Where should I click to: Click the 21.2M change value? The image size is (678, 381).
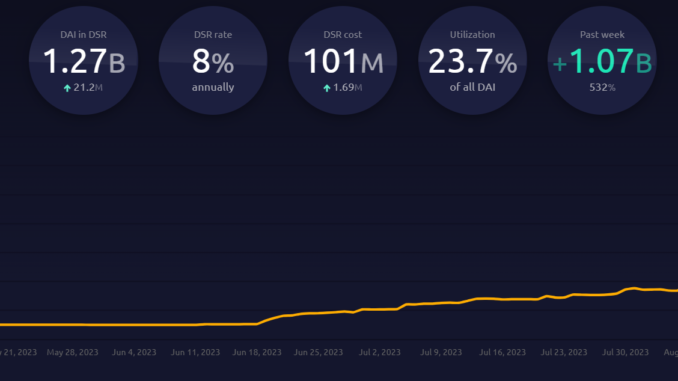click(88, 87)
